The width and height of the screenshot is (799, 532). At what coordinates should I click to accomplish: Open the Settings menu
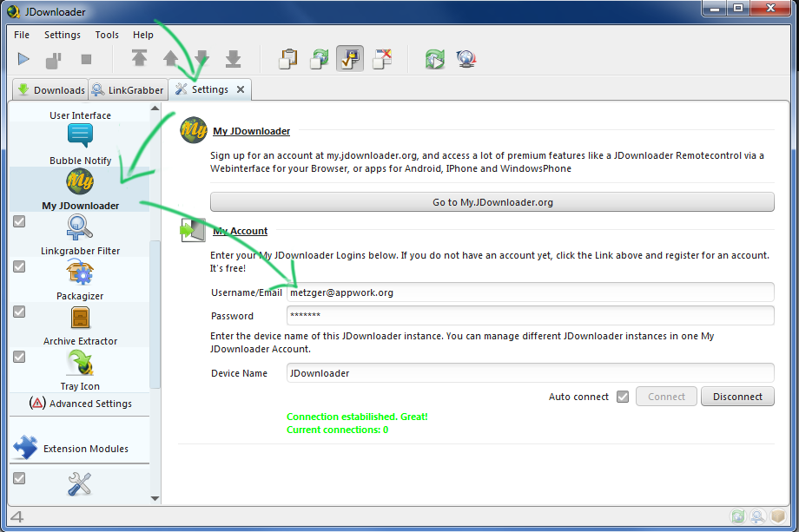tap(63, 35)
